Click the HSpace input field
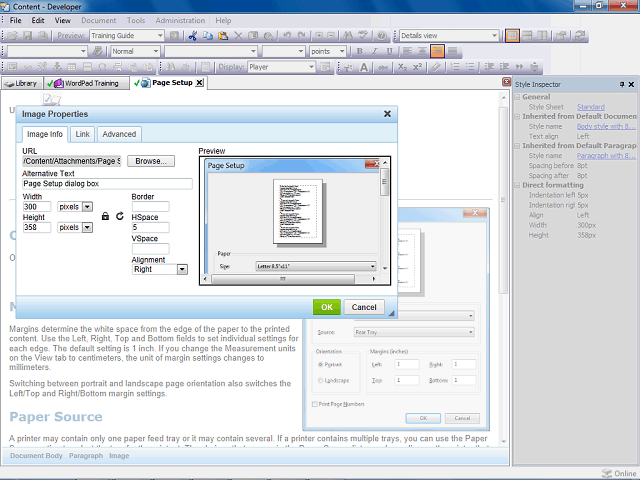This screenshot has width=640, height=480. pyautogui.click(x=150, y=227)
